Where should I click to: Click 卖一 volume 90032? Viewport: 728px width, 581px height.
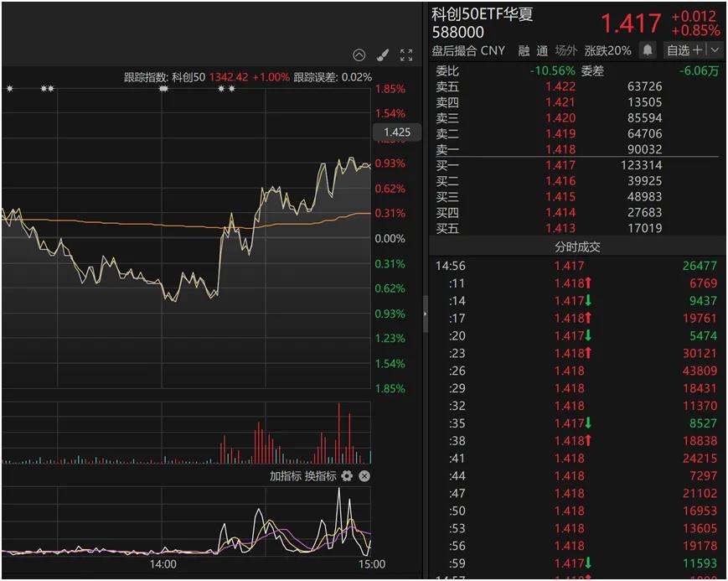point(644,149)
